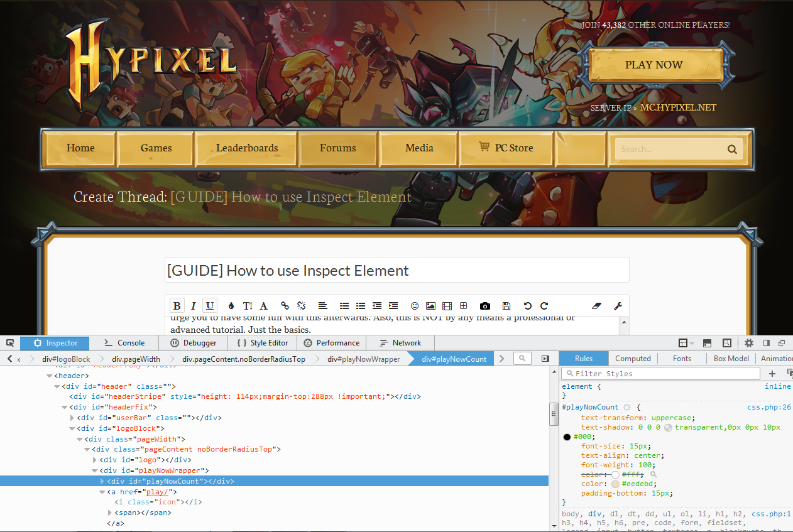Open the devtools settings gear
The width and height of the screenshot is (793, 532).
[x=749, y=343]
